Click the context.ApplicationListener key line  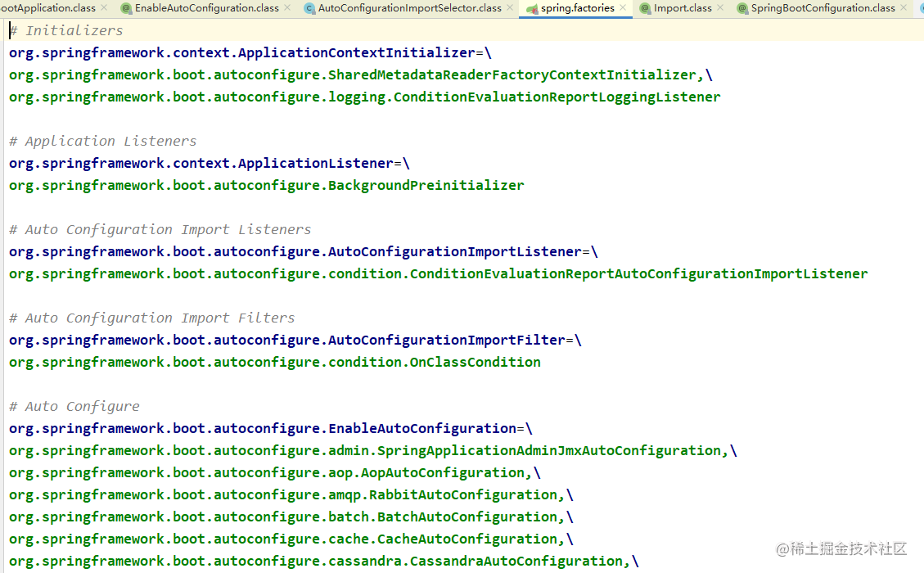210,163
